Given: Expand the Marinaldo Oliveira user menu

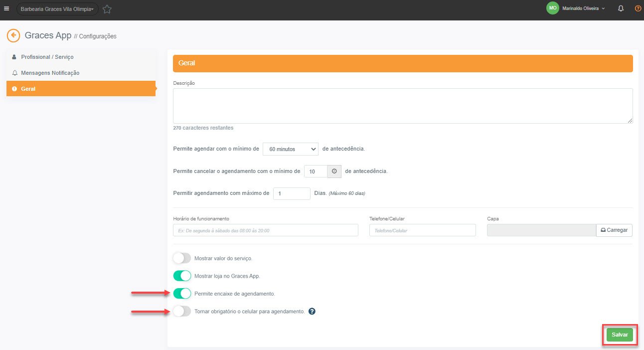Looking at the screenshot, I should (583, 8).
